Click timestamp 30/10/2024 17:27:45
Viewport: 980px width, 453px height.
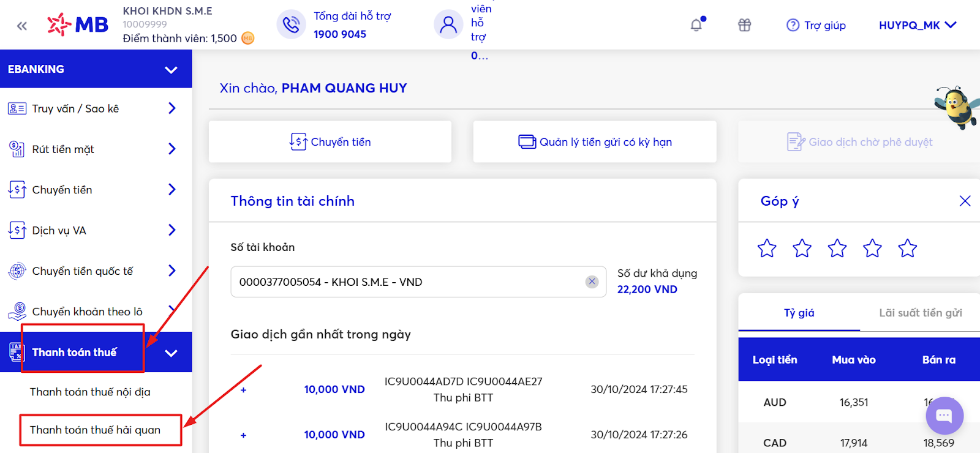[639, 389]
